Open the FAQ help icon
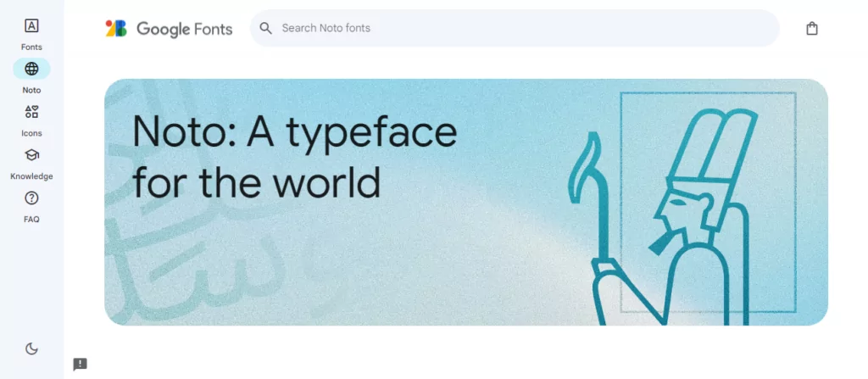Screen dimensions: 868x379 click(x=31, y=198)
